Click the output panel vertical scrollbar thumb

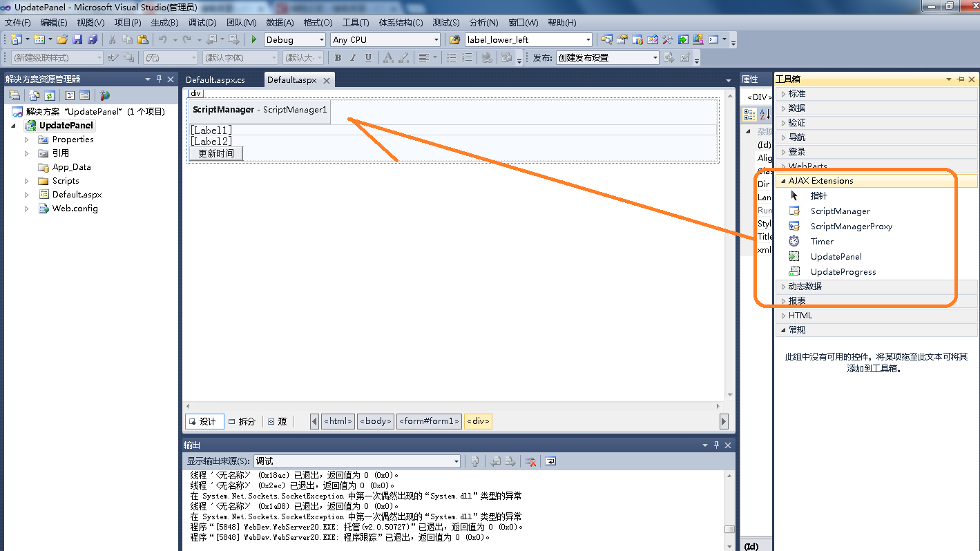point(729,530)
